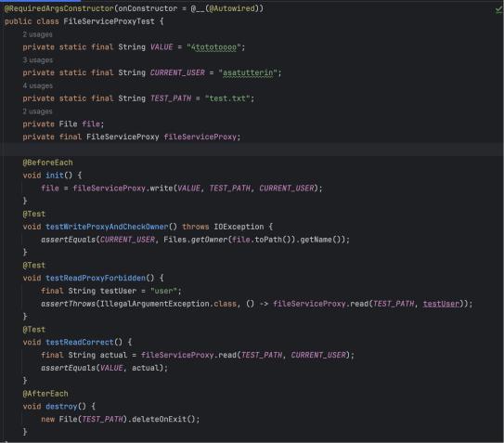Click the testReadProxyForbidden method name
Image resolution: width=504 pixels, height=443 pixels.
tap(96, 279)
